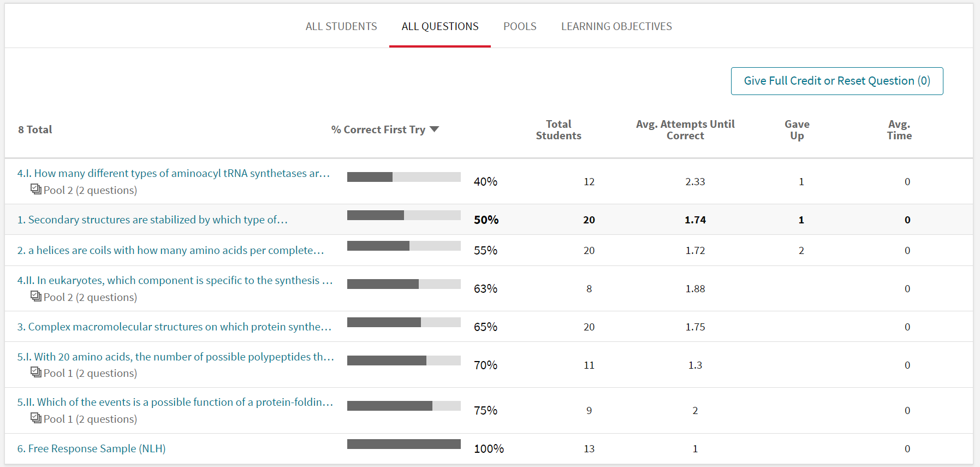980x467 pixels.
Task: Click the Pool 1 icon under question 5.II
Action: (x=36, y=418)
